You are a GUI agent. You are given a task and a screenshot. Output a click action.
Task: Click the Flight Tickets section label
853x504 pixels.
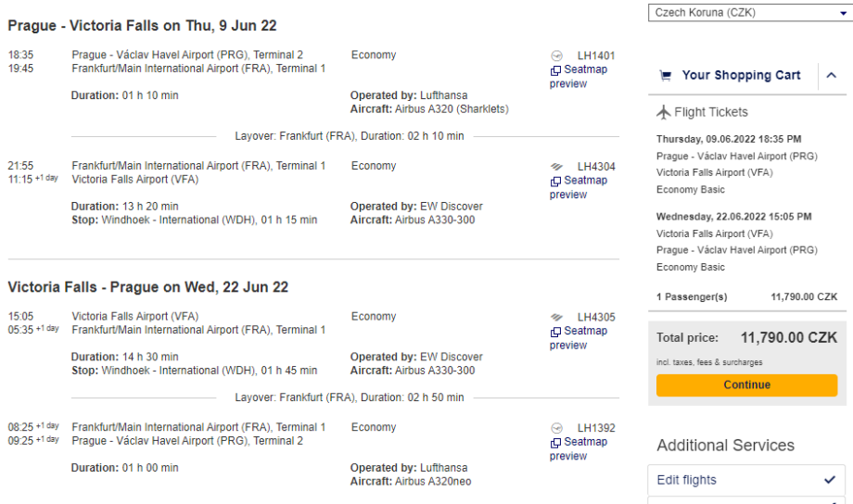tap(711, 112)
